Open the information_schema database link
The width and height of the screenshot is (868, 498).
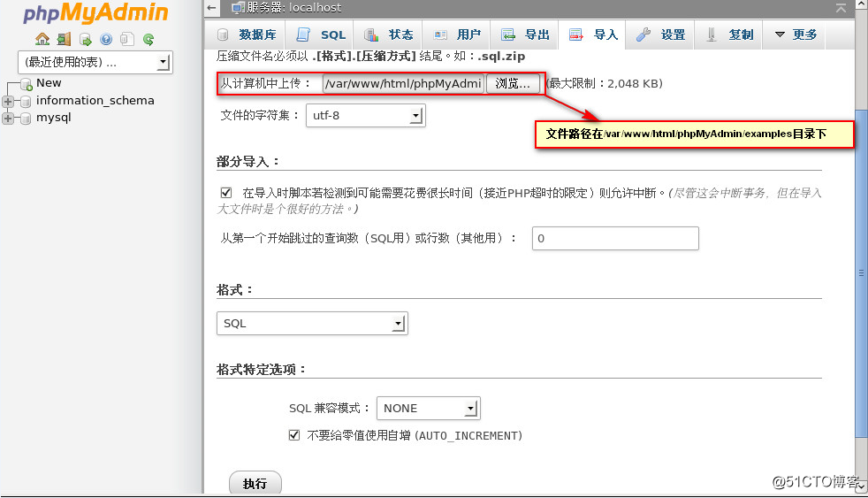coord(95,100)
